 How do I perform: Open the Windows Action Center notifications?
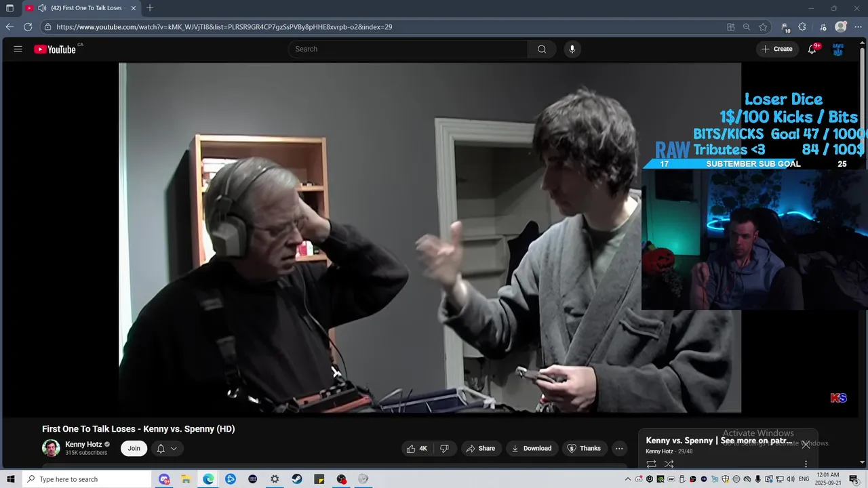(856, 479)
